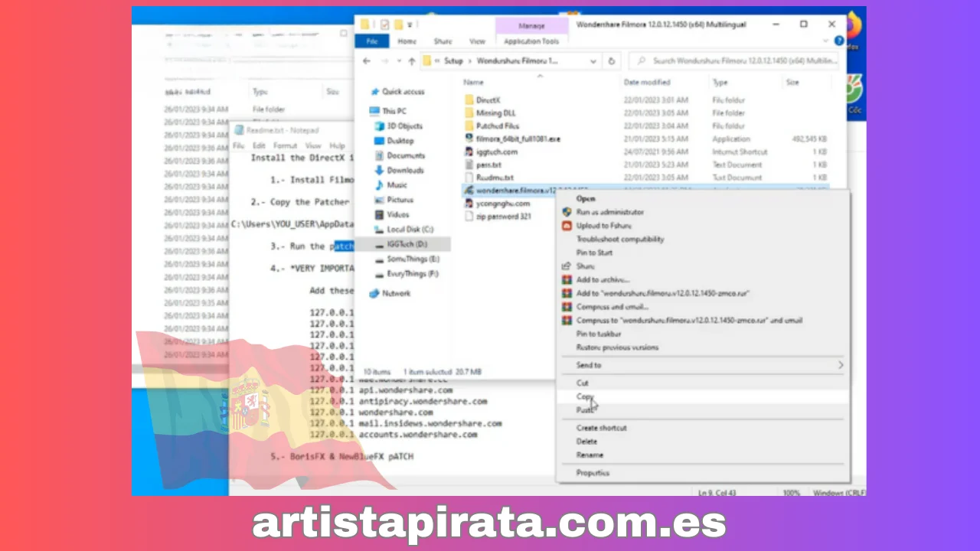Choose Upload to Fshare in the context menu

[x=604, y=226]
